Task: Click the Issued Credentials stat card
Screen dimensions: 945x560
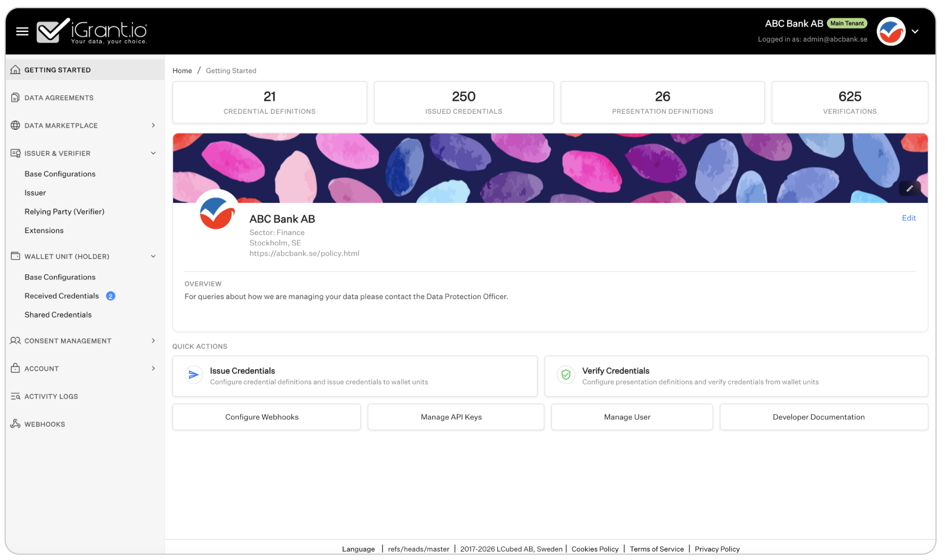Action: point(463,102)
